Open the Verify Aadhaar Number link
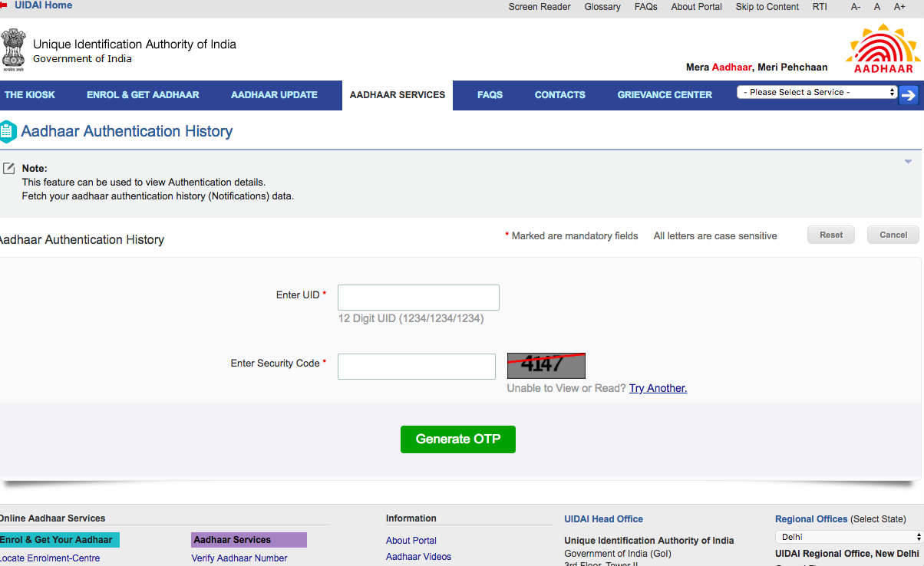This screenshot has height=566, width=924. [239, 558]
